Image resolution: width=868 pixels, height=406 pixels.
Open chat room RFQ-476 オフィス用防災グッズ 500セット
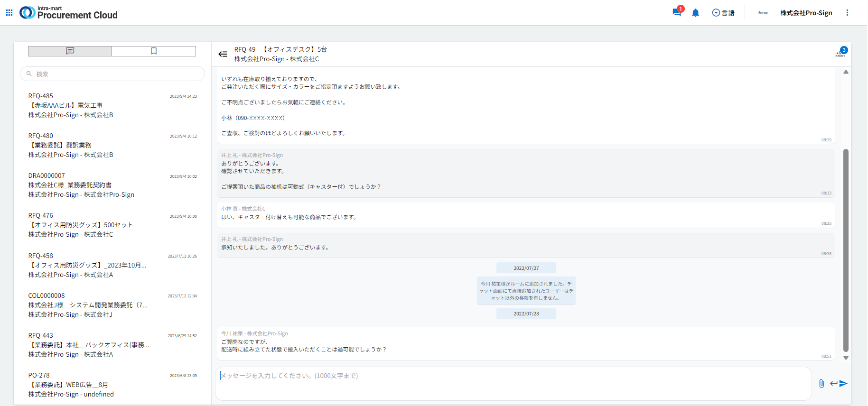coord(112,225)
